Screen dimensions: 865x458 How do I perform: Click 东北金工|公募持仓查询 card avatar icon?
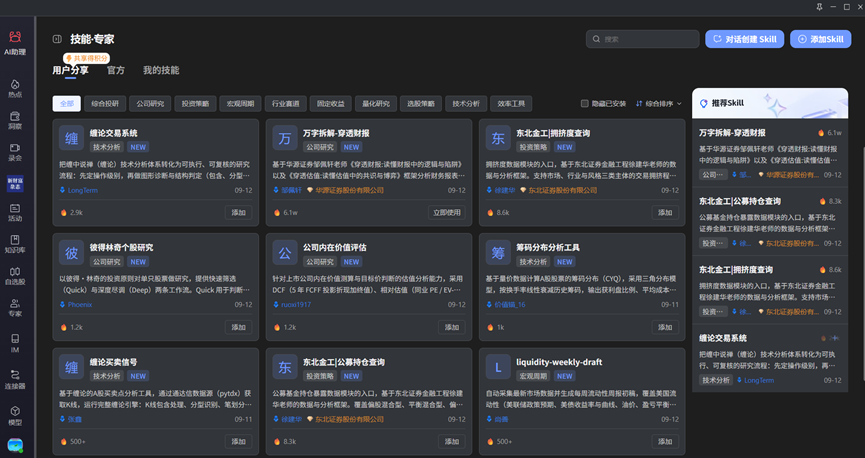(x=285, y=368)
